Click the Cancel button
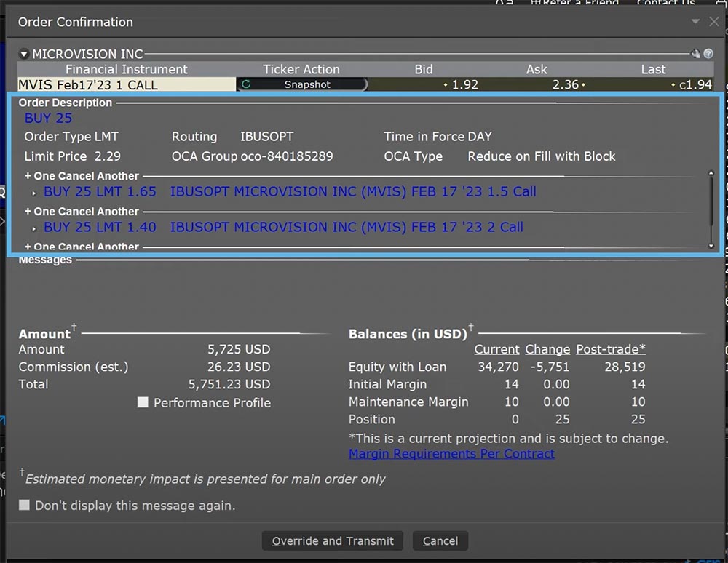Image resolution: width=728 pixels, height=563 pixels. point(440,540)
